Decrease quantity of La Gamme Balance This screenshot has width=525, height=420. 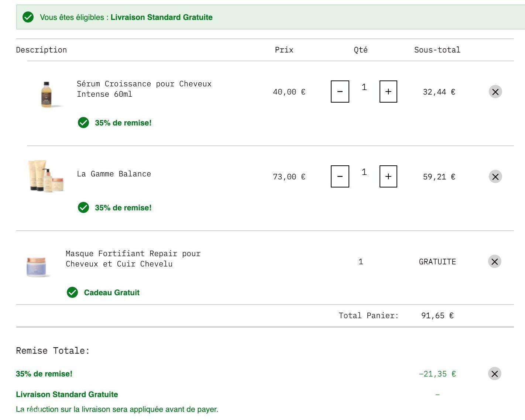click(340, 176)
